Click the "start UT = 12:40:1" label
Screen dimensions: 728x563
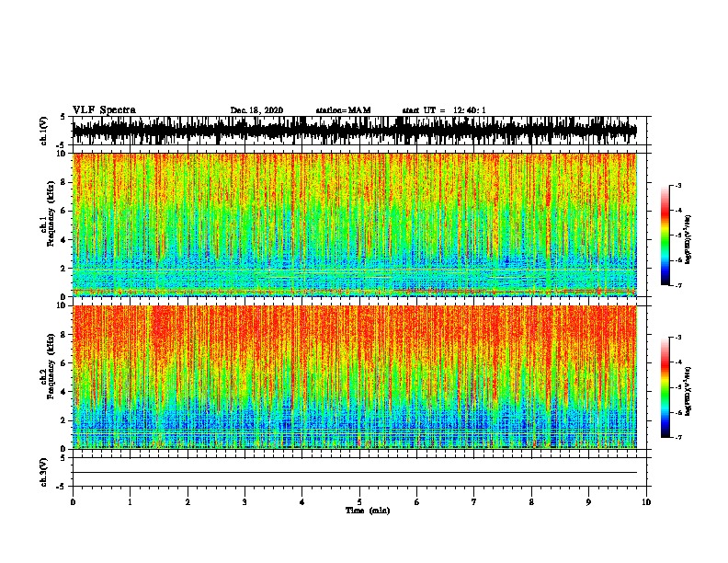pos(444,110)
